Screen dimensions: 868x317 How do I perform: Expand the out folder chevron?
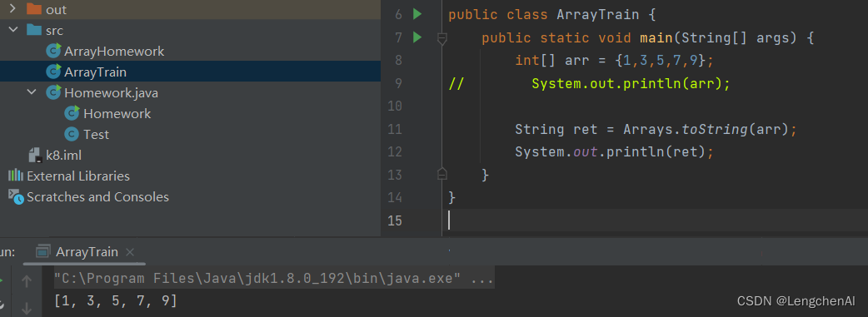(x=13, y=9)
